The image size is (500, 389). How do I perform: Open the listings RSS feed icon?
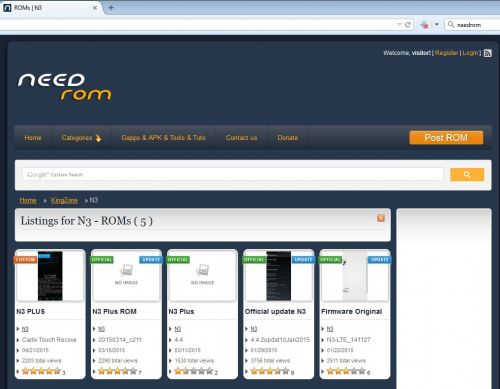click(381, 218)
